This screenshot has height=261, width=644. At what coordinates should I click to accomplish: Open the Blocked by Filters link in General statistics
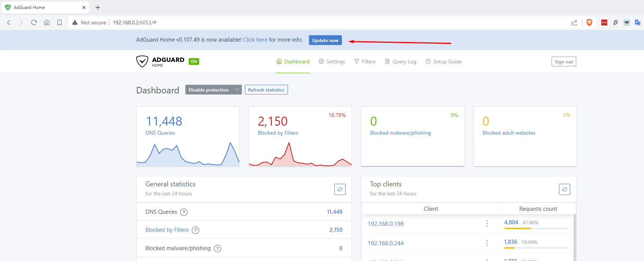click(x=167, y=230)
